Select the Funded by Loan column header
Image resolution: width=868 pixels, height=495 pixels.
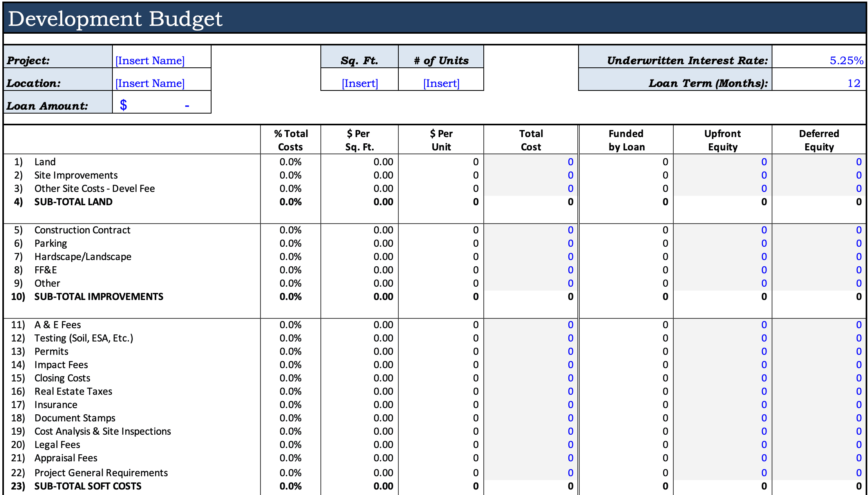[x=626, y=140]
